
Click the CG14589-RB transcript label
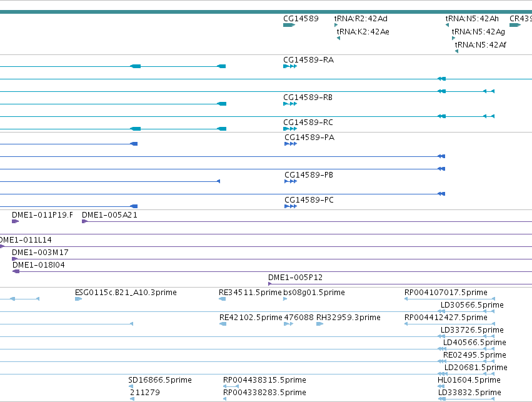(308, 98)
